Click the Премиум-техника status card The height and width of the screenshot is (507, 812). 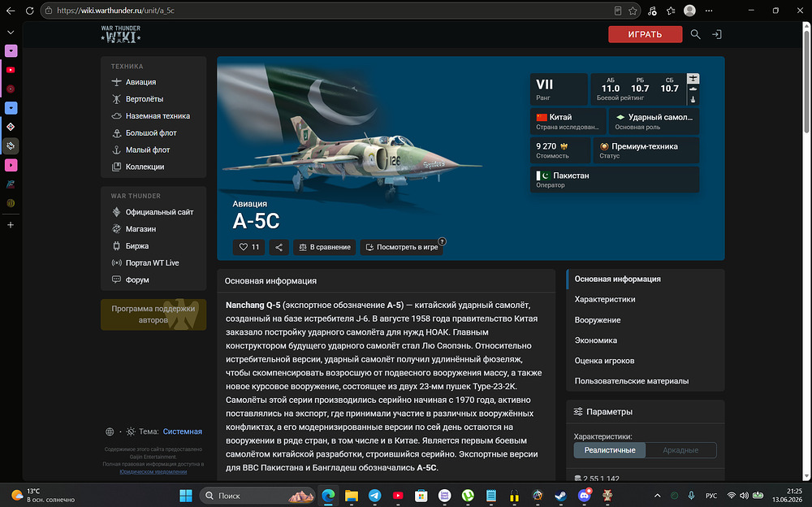[646, 150]
